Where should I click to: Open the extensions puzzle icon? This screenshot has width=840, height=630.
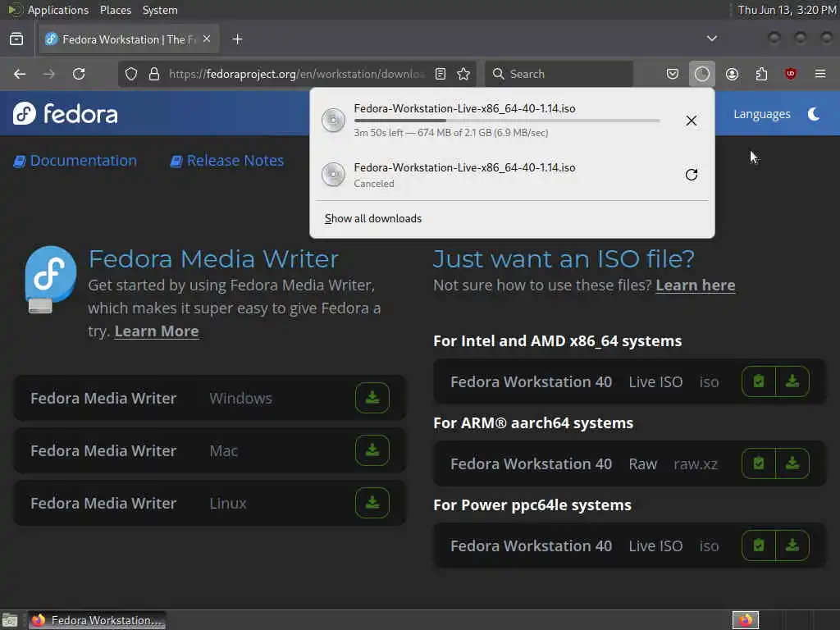point(761,74)
